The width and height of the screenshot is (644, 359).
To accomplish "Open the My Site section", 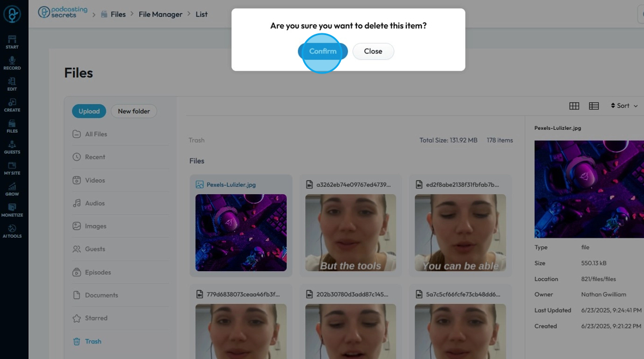I will click(12, 168).
